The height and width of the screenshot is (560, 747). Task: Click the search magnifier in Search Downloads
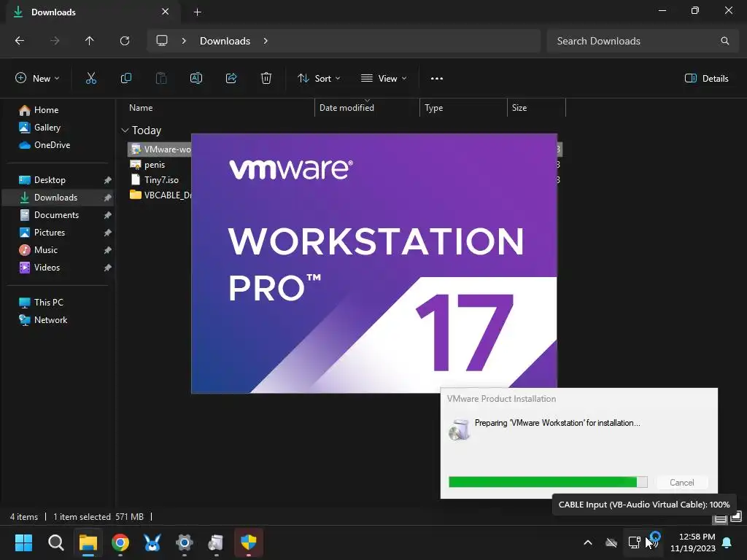724,41
